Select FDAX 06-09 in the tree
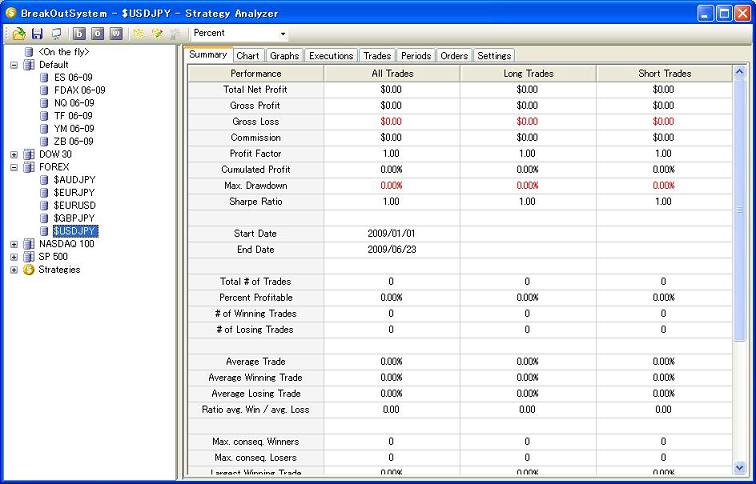 [x=80, y=90]
